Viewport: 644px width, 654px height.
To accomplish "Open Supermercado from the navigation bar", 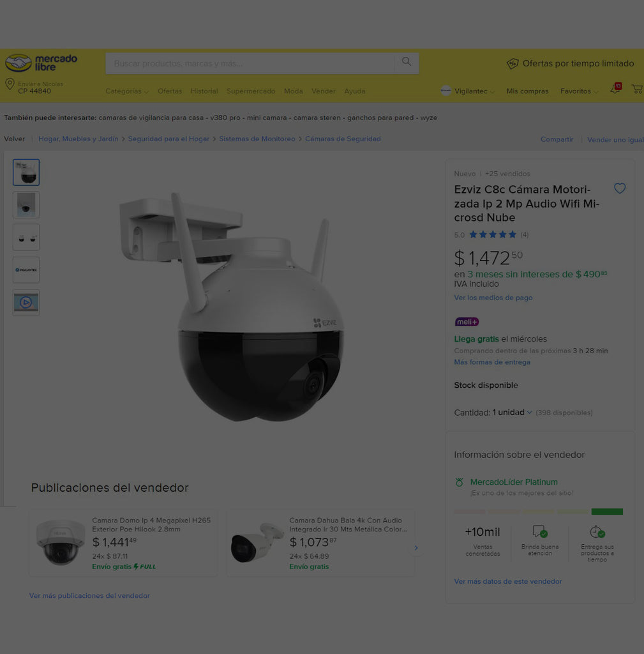I will coord(251,91).
